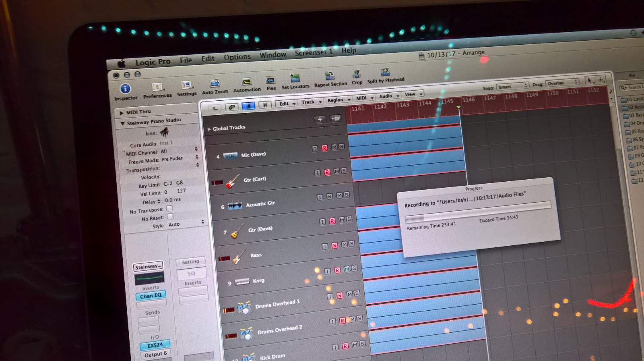Expand the Global Tracks disclosure triangle
Viewport: 644px width, 361px height.
click(209, 129)
